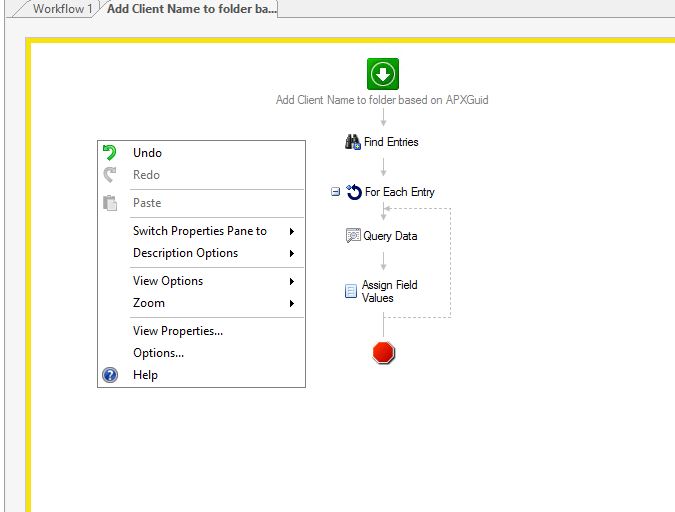The image size is (675, 512).
Task: Click the workflow title text under start icon
Action: tap(382, 100)
